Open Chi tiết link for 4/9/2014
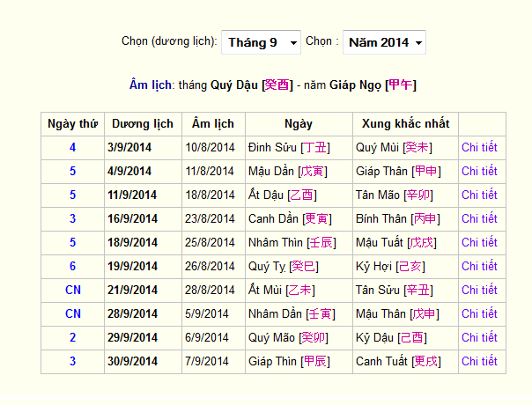Viewport: 532px width, 405px height. [x=479, y=172]
